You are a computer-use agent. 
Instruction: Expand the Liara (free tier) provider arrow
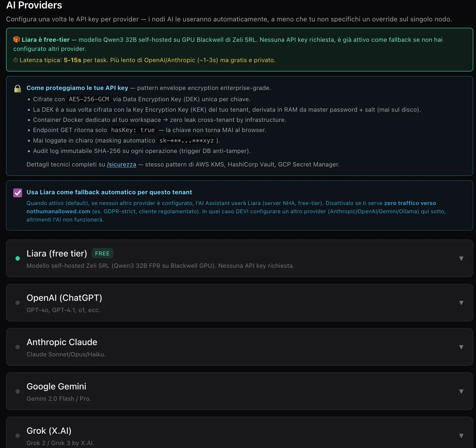(461, 259)
